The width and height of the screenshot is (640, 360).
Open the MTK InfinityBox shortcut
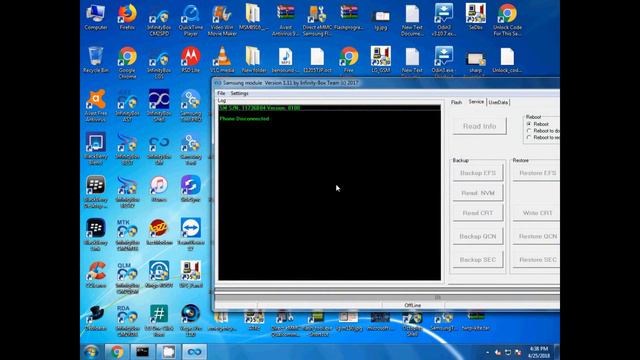point(127,235)
